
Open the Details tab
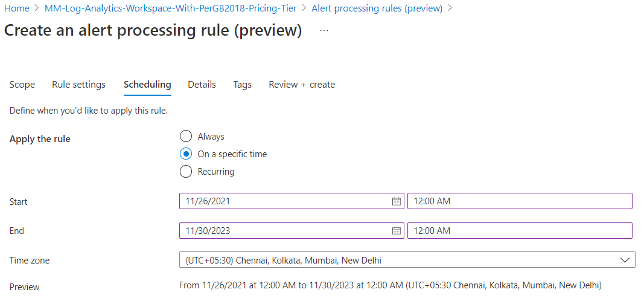point(202,85)
